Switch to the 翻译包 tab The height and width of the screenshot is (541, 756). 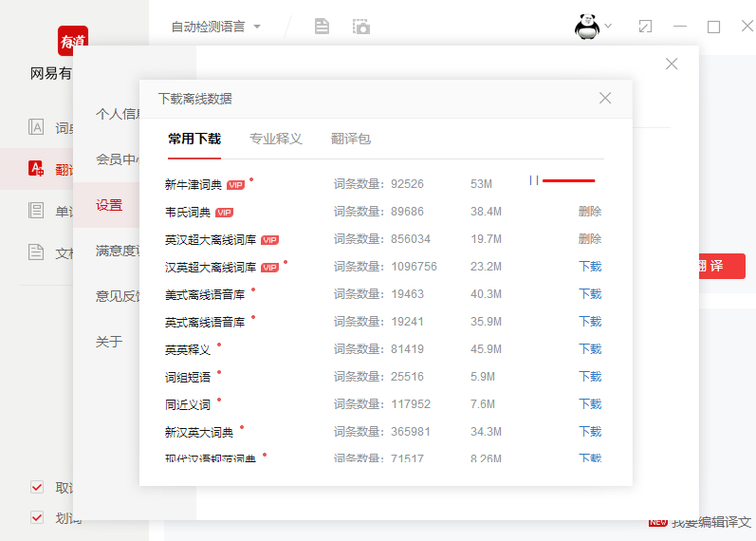pos(351,139)
